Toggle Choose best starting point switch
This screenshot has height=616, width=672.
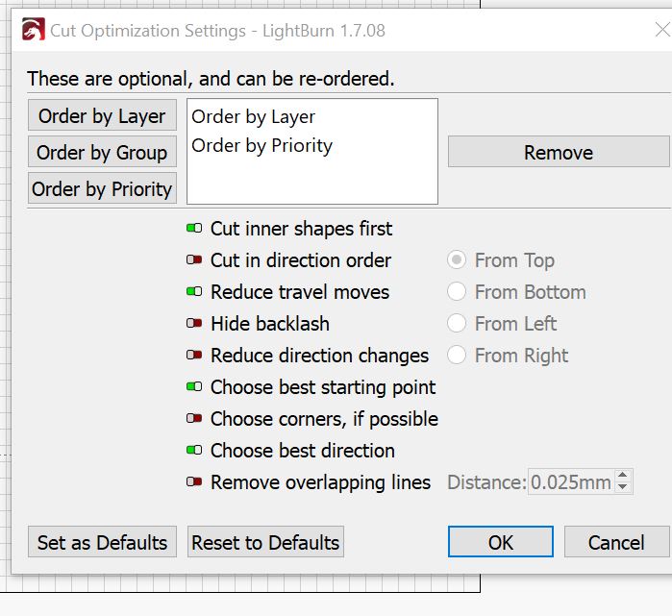click(194, 387)
